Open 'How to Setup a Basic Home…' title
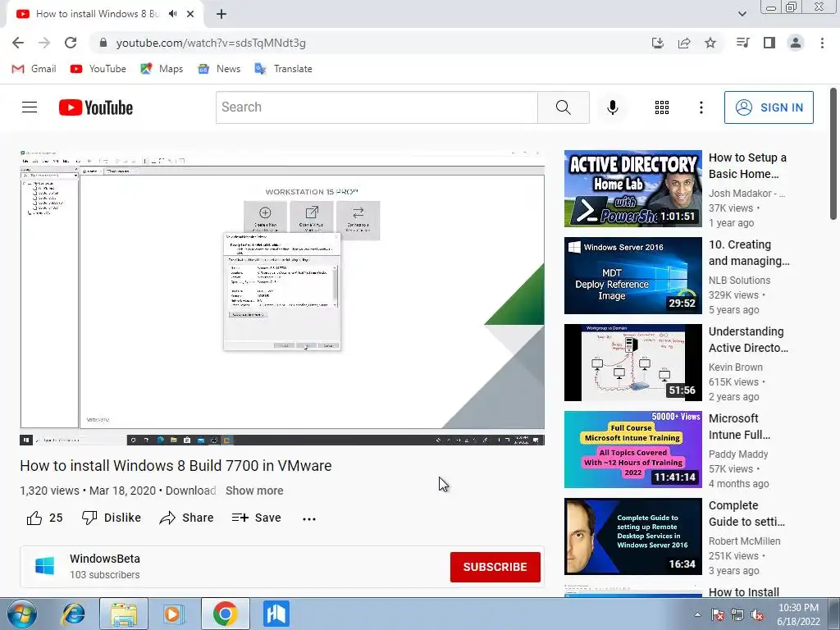This screenshot has height=630, width=840. coord(747,166)
